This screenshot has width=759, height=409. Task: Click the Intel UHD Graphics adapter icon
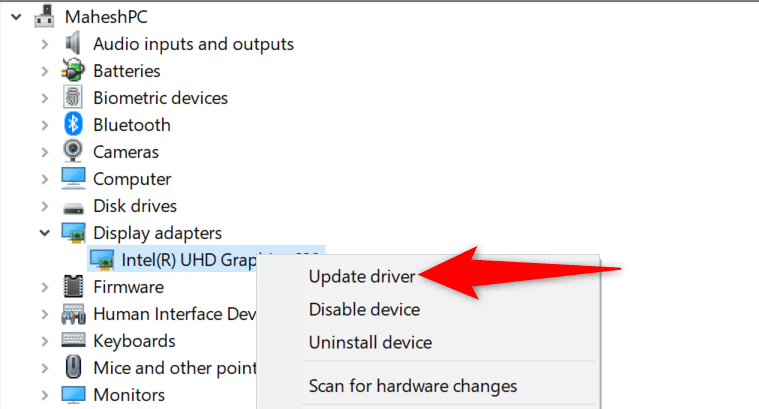101,260
